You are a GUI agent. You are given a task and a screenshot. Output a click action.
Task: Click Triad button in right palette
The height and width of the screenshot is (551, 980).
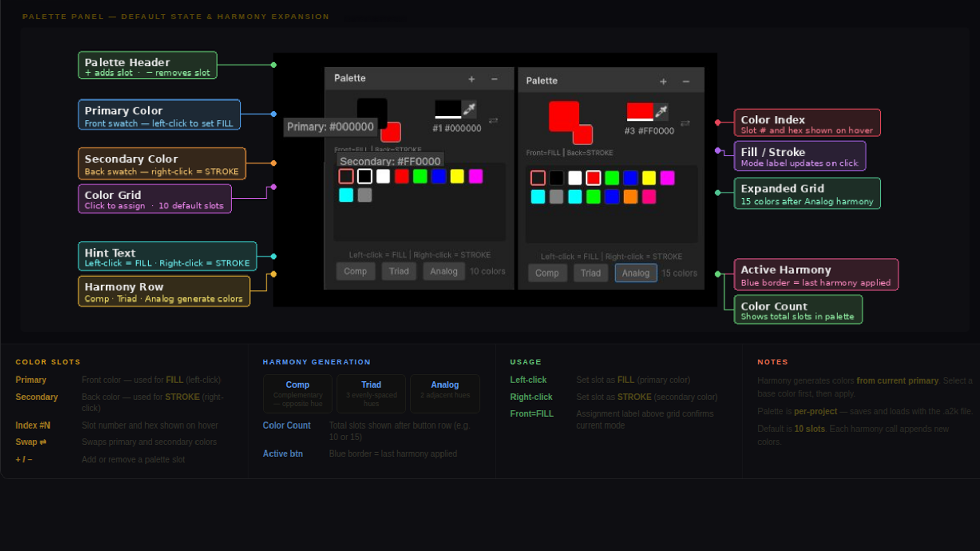pyautogui.click(x=591, y=273)
